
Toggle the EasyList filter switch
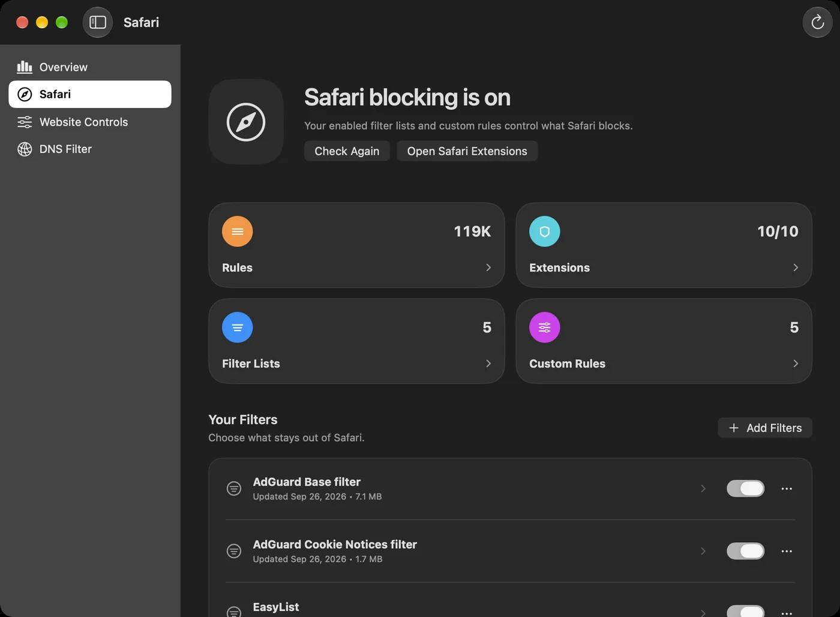click(x=745, y=612)
